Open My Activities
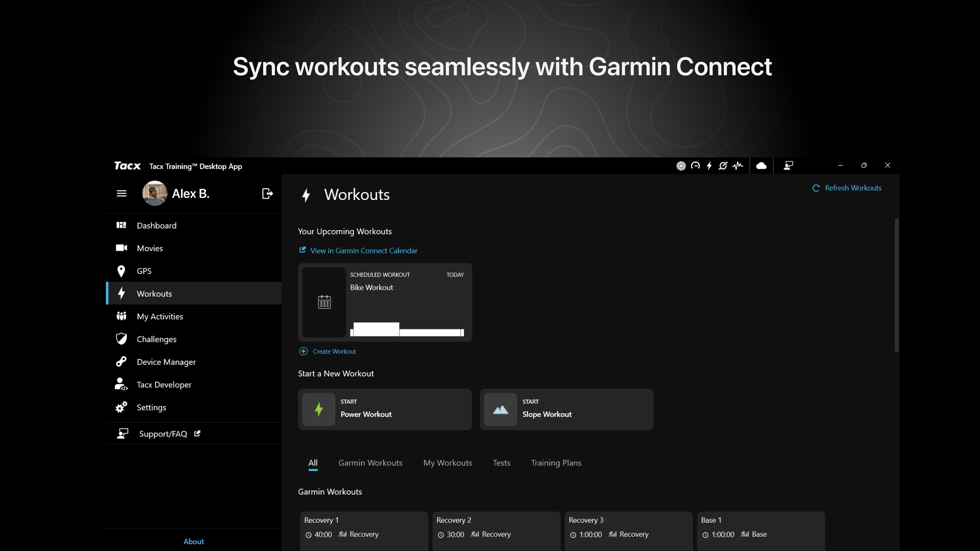 click(x=194, y=316)
